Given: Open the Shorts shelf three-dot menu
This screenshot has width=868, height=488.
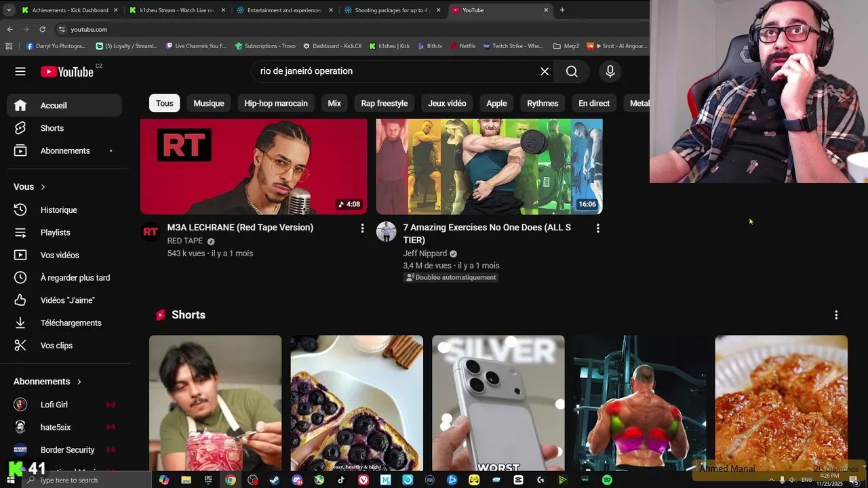Looking at the screenshot, I should click(836, 314).
